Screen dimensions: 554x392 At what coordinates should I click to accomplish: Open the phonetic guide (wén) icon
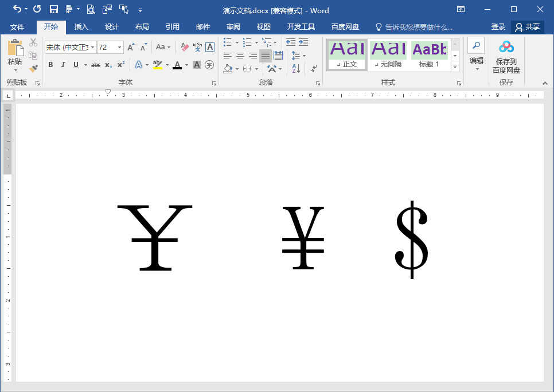(x=197, y=47)
